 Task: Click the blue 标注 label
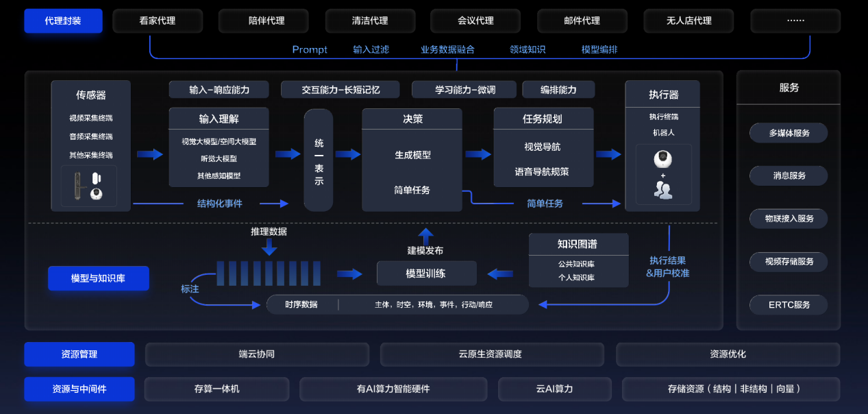[x=190, y=289]
